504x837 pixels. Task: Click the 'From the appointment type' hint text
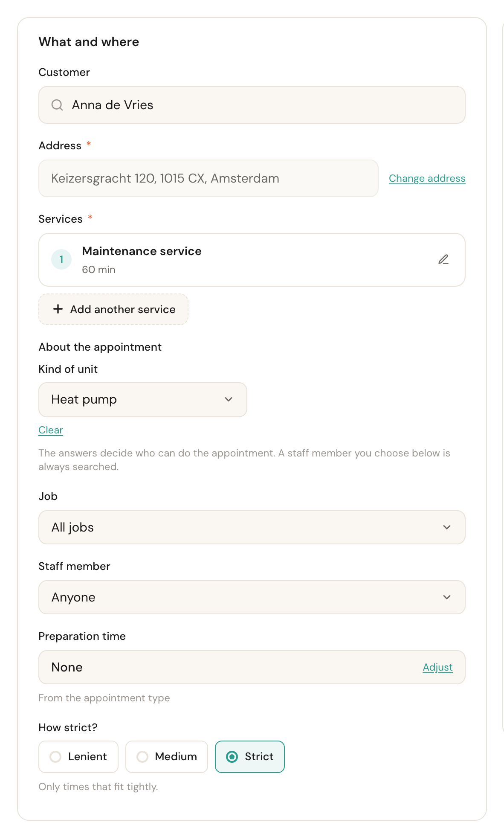point(104,698)
